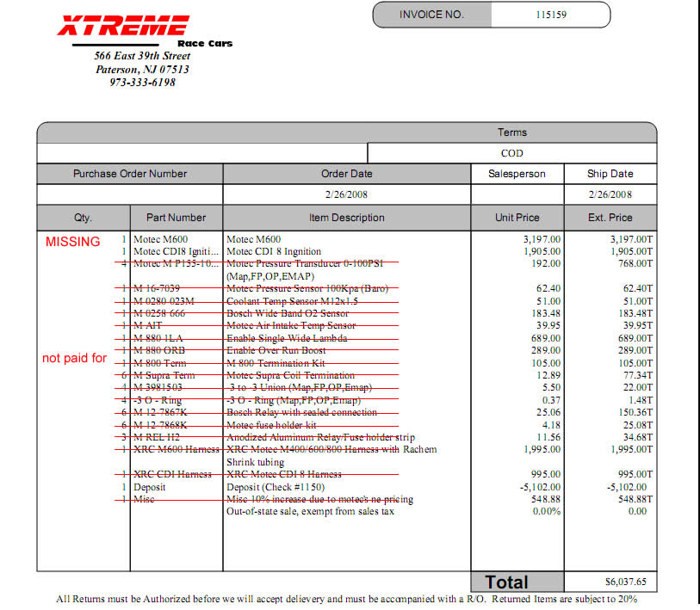Image resolution: width=700 pixels, height=610 pixels.
Task: Click the COD terms value
Action: (x=511, y=153)
